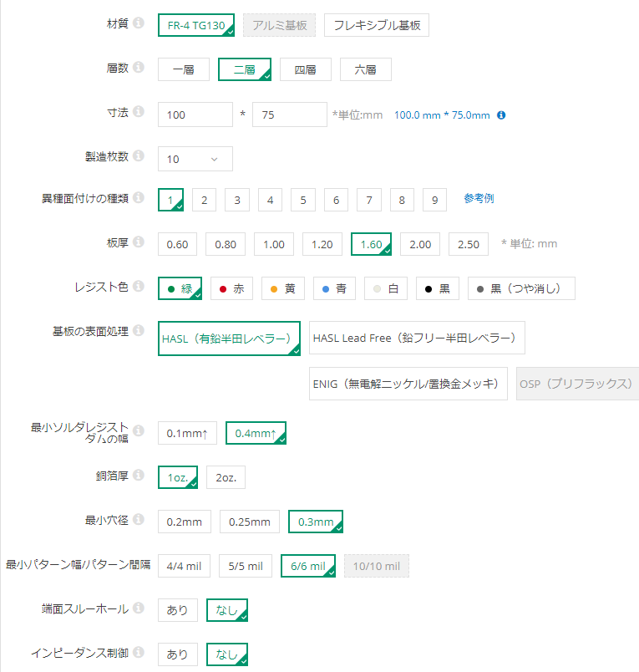The image size is (639, 672).
Task: Click info icon beside 異種面付けの種類 label
Action: [x=139, y=197]
